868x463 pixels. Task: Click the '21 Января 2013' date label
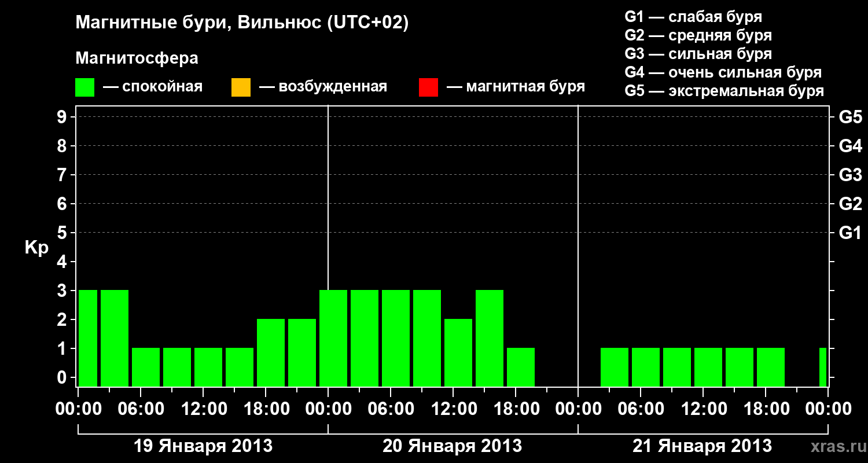702,446
